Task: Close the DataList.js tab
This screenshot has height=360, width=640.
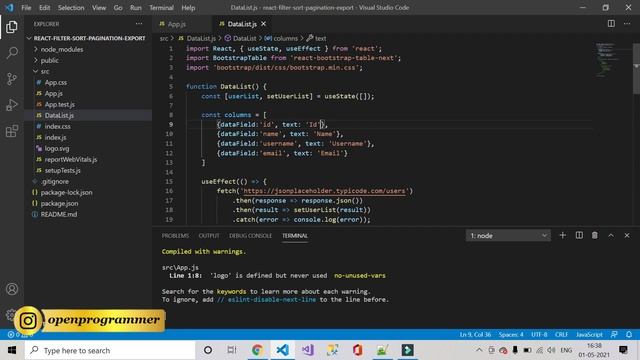Action: 264,24
